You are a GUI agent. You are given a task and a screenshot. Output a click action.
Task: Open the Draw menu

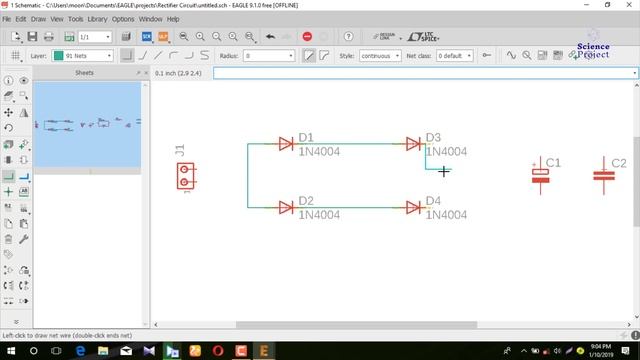click(x=38, y=19)
